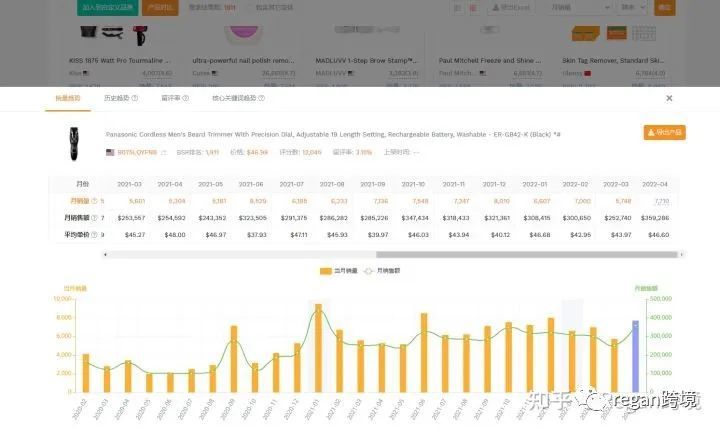Viewport: 720px width, 433px height.
Task: Click the orange 导出产品 export button
Action: point(664,133)
